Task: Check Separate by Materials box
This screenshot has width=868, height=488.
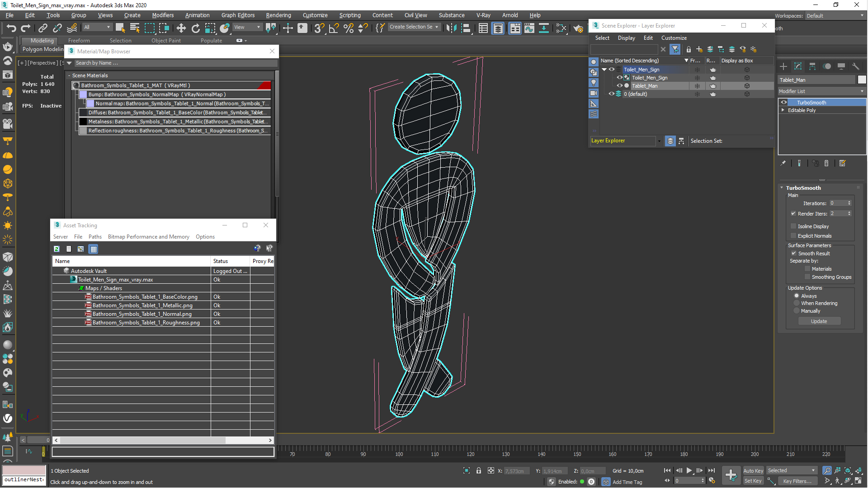Action: click(x=807, y=269)
